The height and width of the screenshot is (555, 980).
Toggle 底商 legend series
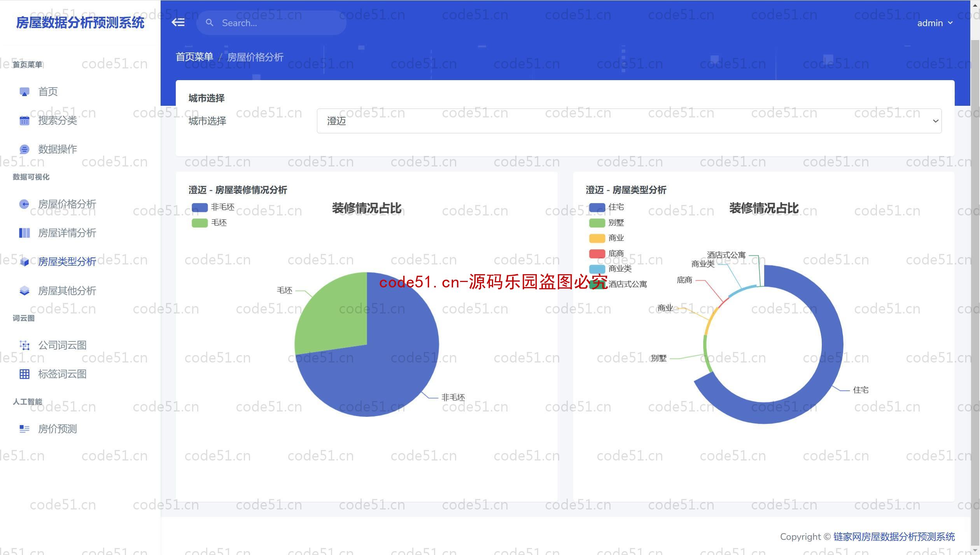[607, 254]
